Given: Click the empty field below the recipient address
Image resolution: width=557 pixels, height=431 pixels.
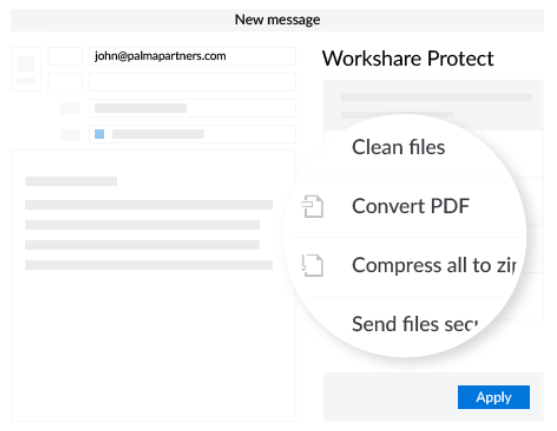Looking at the screenshot, I should 192,82.
